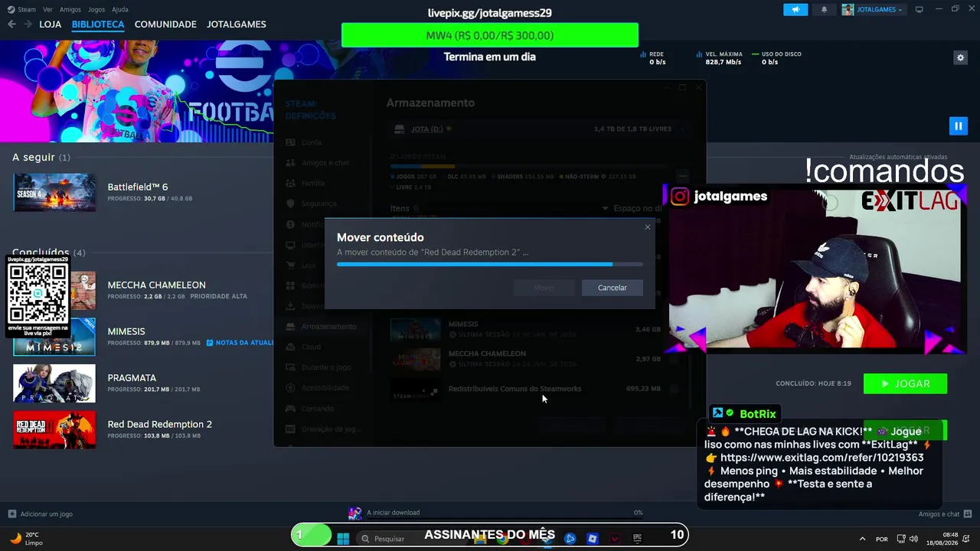Image resolution: width=980 pixels, height=551 pixels.
Task: Close the Mover conteúdo dialog
Action: pyautogui.click(x=648, y=227)
